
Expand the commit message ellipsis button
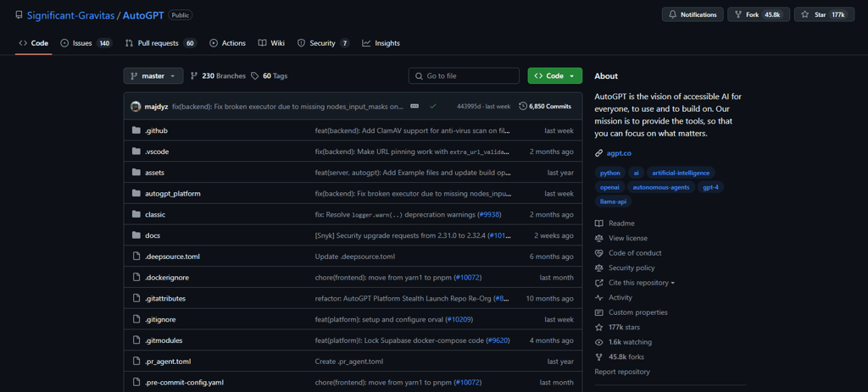coord(414,106)
